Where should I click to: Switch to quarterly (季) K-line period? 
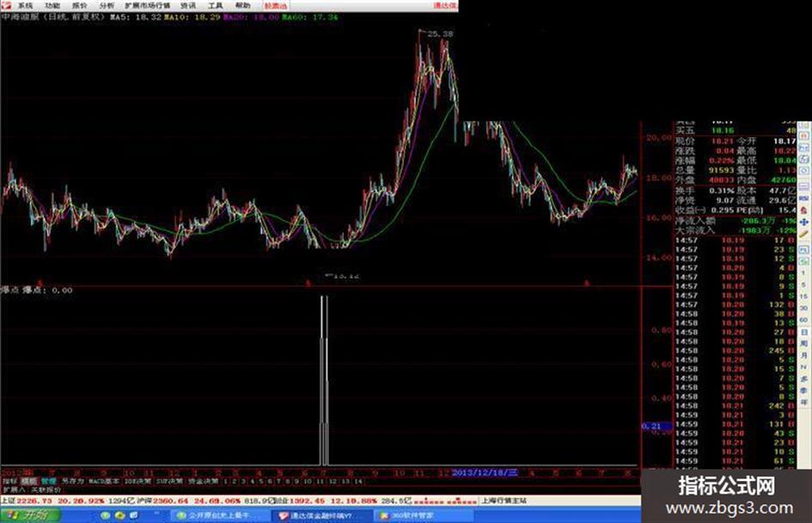pyautogui.click(x=803, y=391)
